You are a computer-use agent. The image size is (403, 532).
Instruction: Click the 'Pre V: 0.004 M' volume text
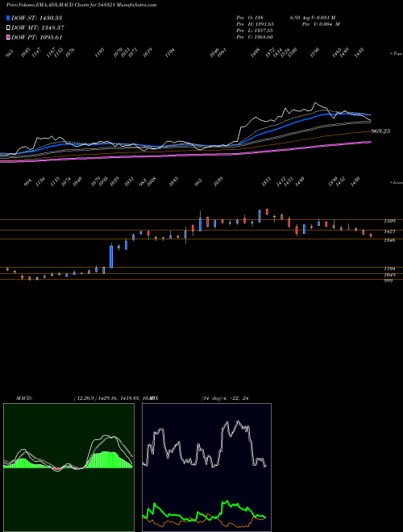click(321, 24)
